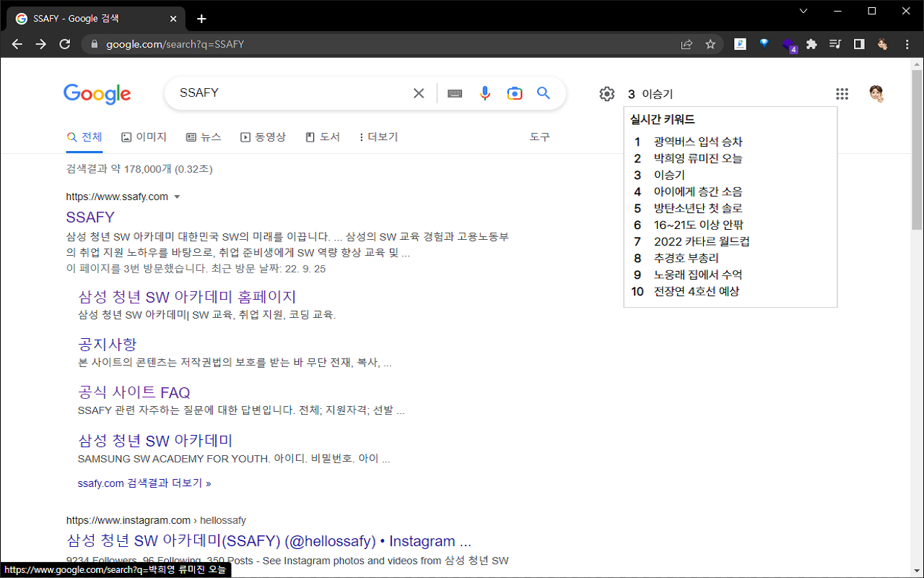The image size is (924, 578).
Task: Open 삼성 청년 SW 아카데미 홈페이지 link
Action: tap(187, 297)
